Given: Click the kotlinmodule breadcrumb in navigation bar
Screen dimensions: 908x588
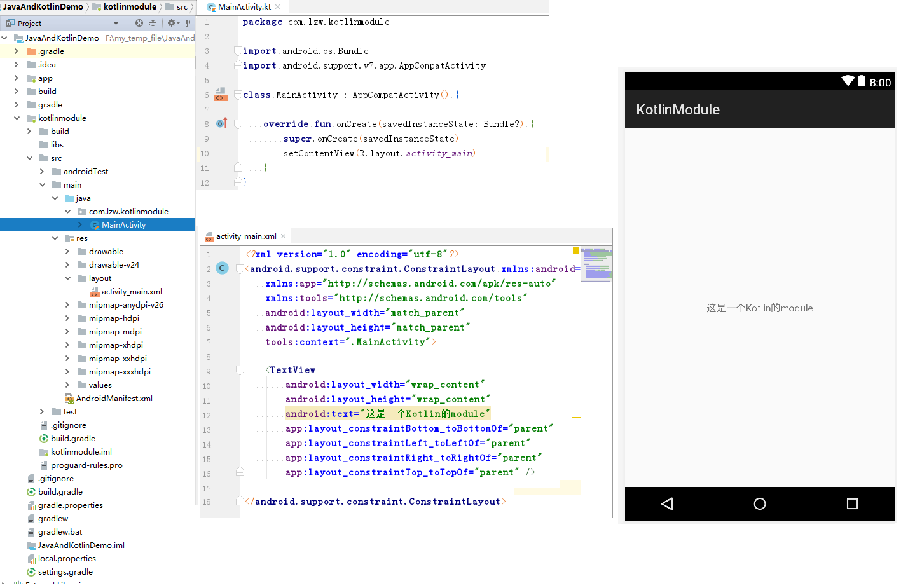Looking at the screenshot, I should (129, 7).
